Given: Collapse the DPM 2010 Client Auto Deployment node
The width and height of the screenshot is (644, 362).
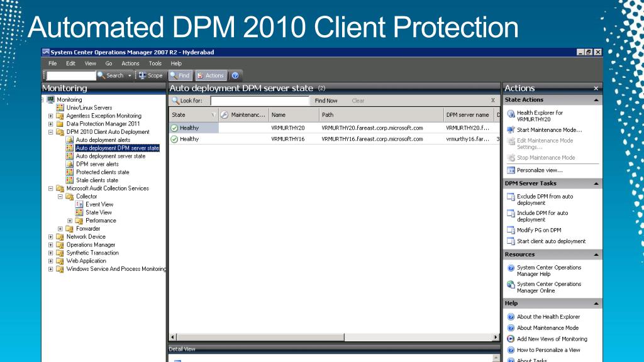Looking at the screenshot, I should coord(50,132).
